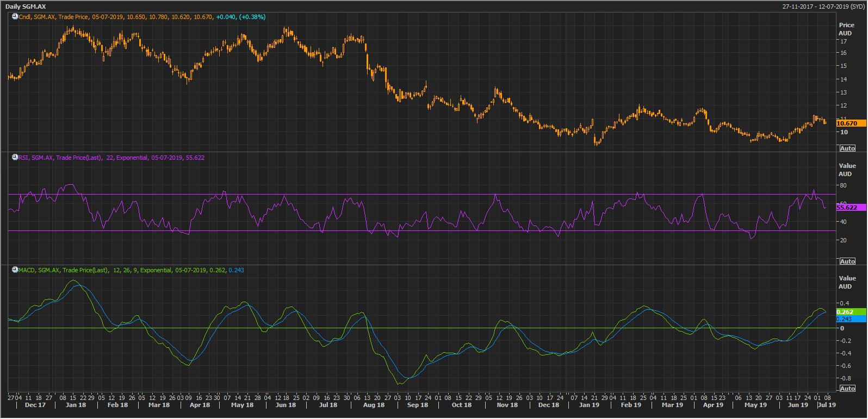Click the RSI indicator icon beside RSI label
The height and width of the screenshot is (419, 868).
pyautogui.click(x=15, y=158)
